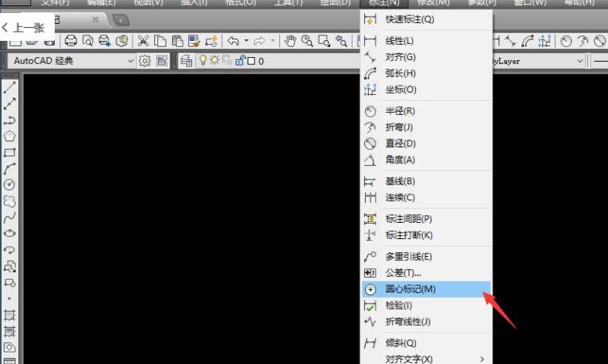This screenshot has width=608, height=364.
Task: Open the Layer Properties Manager icon
Action: click(186, 61)
